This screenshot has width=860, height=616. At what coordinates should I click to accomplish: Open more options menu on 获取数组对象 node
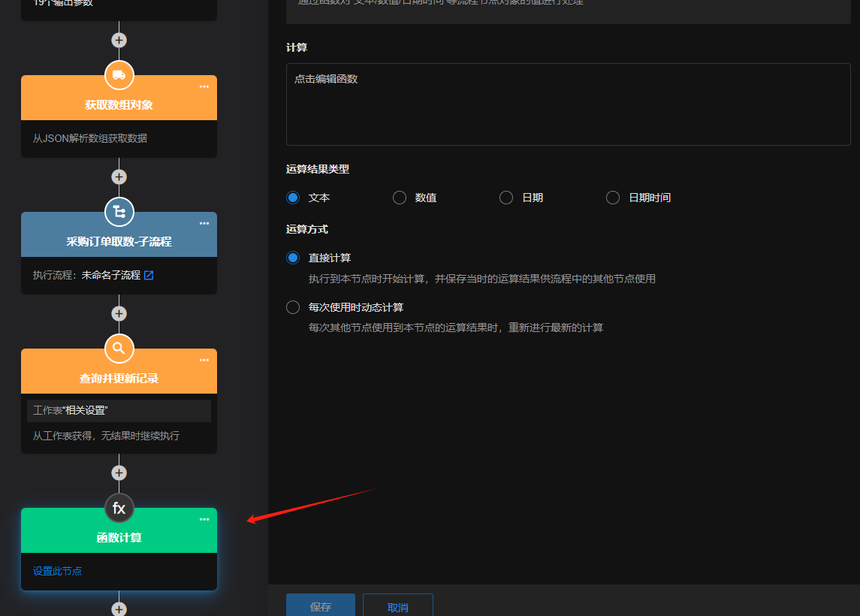(204, 87)
